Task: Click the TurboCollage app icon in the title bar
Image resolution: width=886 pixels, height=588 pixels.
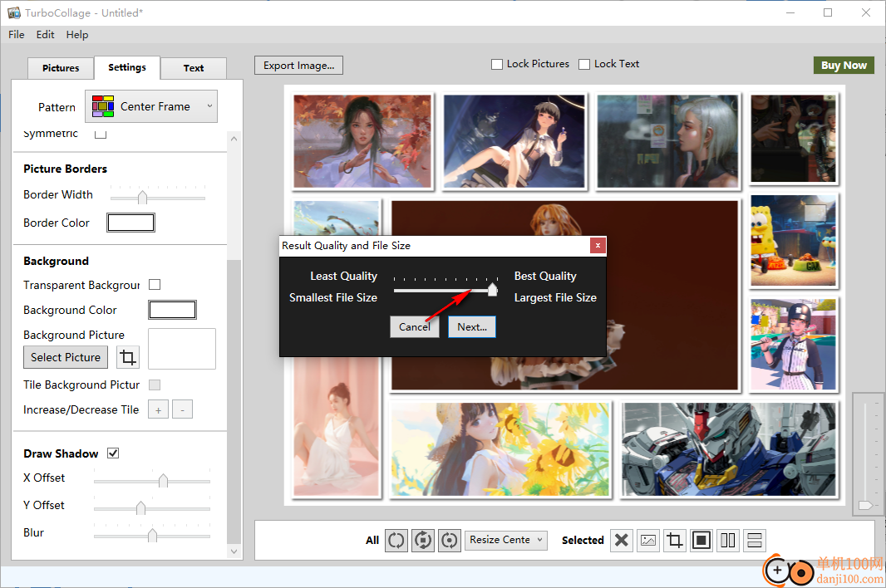Action: tap(13, 12)
